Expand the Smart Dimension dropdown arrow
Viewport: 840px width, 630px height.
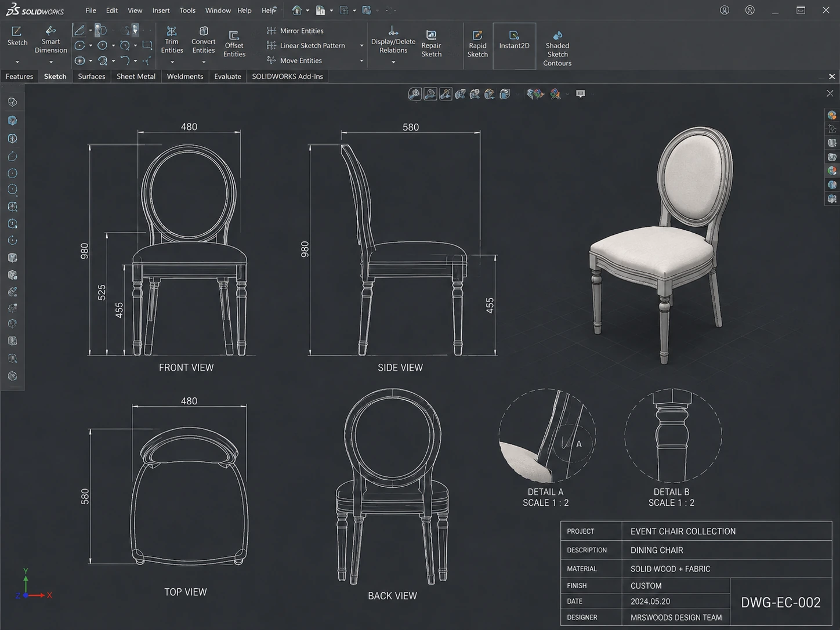coord(50,62)
